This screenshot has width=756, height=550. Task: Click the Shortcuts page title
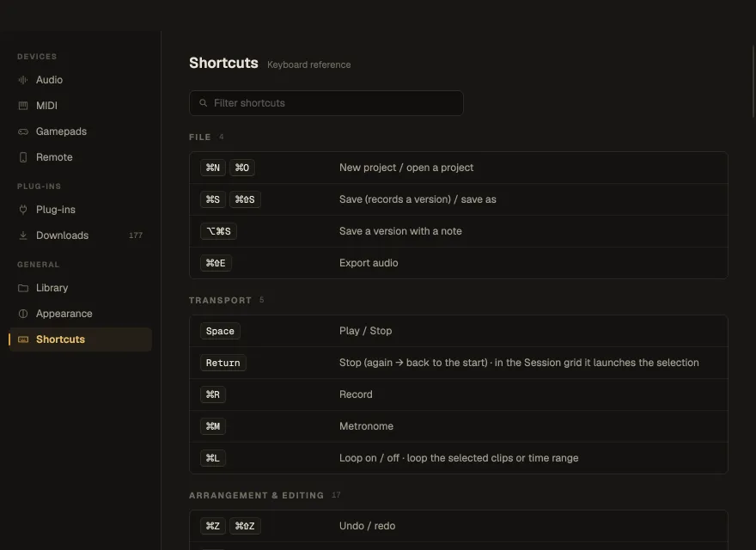pyautogui.click(x=223, y=63)
